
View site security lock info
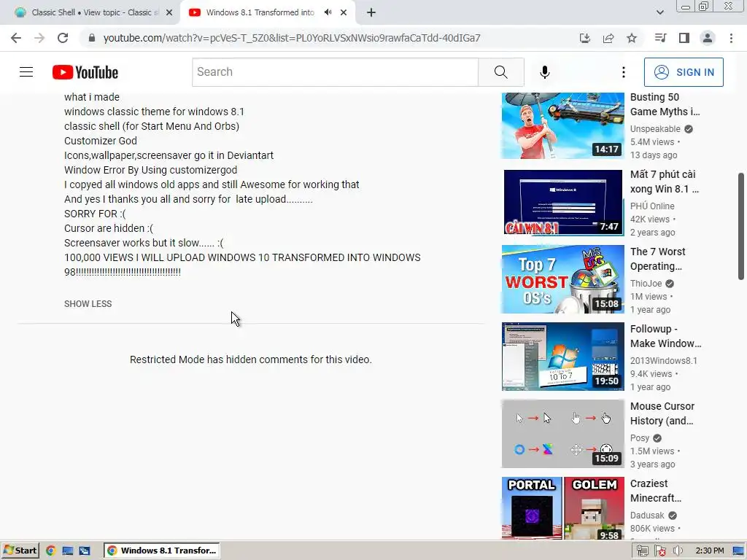(92, 38)
